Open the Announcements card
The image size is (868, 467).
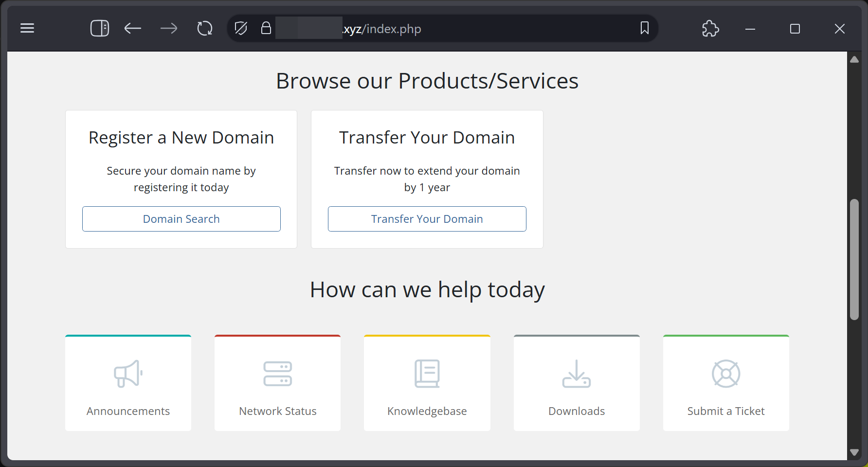(128, 383)
